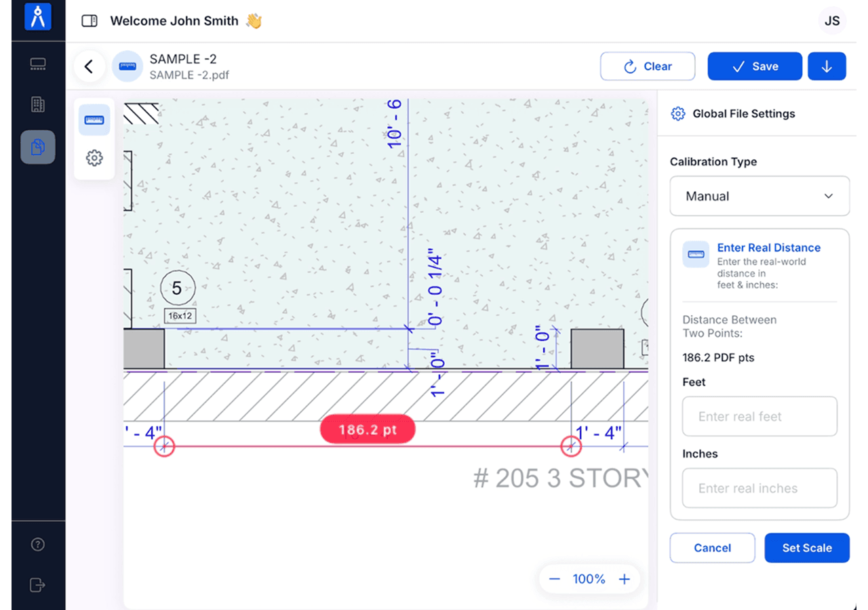Toggle the sidebar panel icon near Welcome
Viewport: 868px width, 610px height.
[89, 21]
